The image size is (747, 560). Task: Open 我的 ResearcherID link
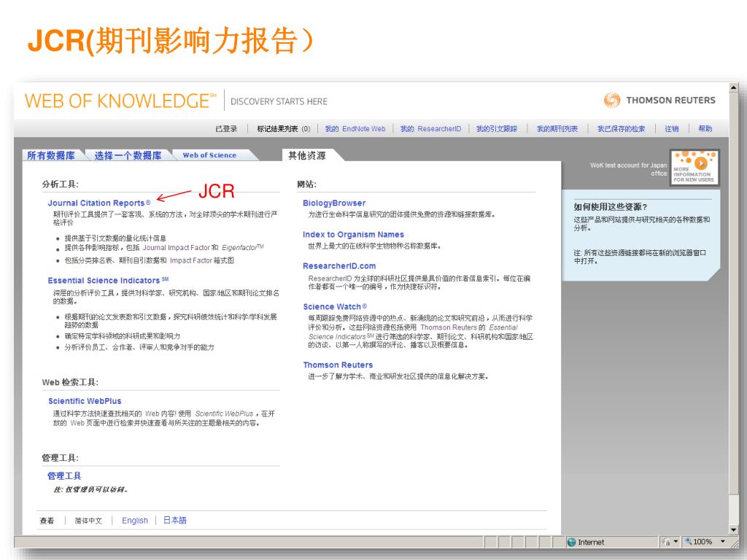pyautogui.click(x=430, y=128)
